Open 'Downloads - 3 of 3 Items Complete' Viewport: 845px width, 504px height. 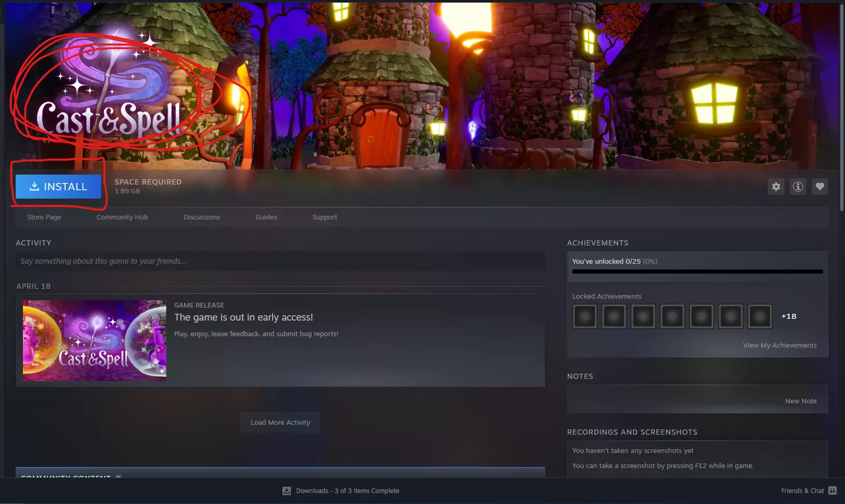(348, 491)
